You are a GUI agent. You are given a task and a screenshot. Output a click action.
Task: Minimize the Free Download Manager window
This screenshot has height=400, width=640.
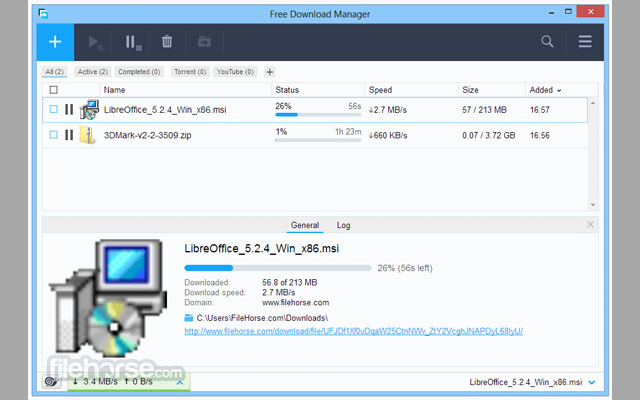coord(552,12)
